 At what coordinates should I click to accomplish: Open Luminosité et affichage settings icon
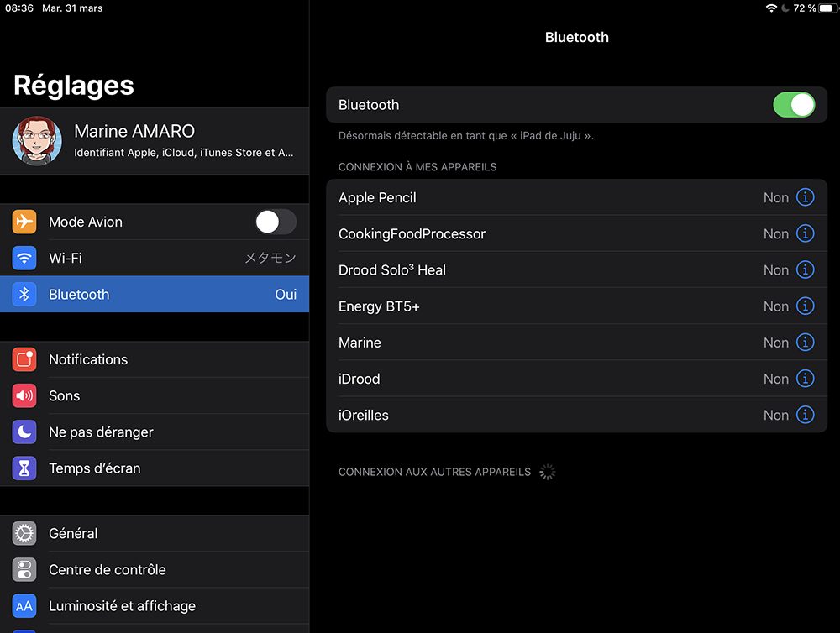pos(24,605)
